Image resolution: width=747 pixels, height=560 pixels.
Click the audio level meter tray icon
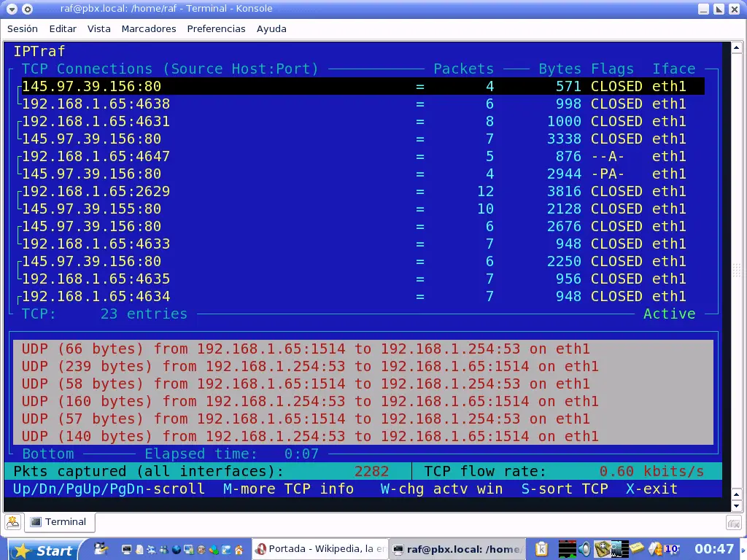point(620,549)
